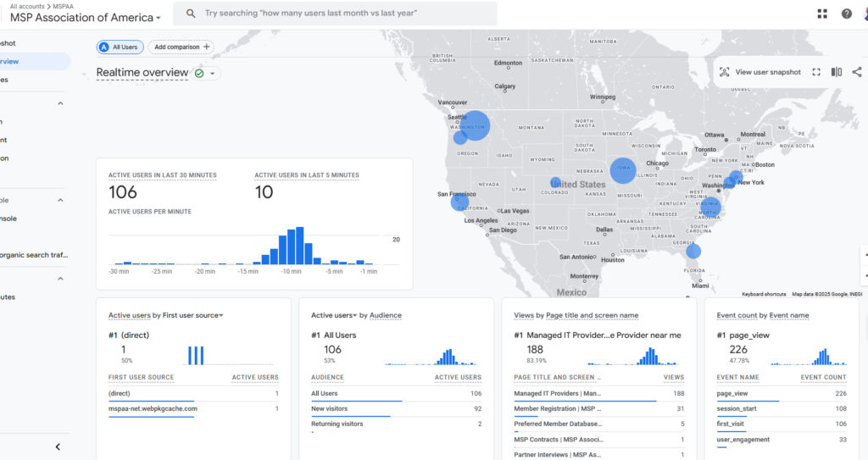
Task: Click the search magnifier icon
Action: click(191, 14)
